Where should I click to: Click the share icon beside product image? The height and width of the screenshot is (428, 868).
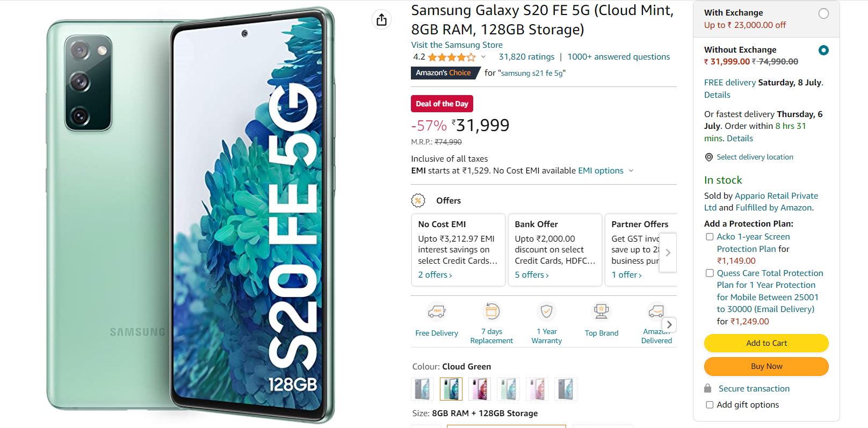(x=381, y=20)
